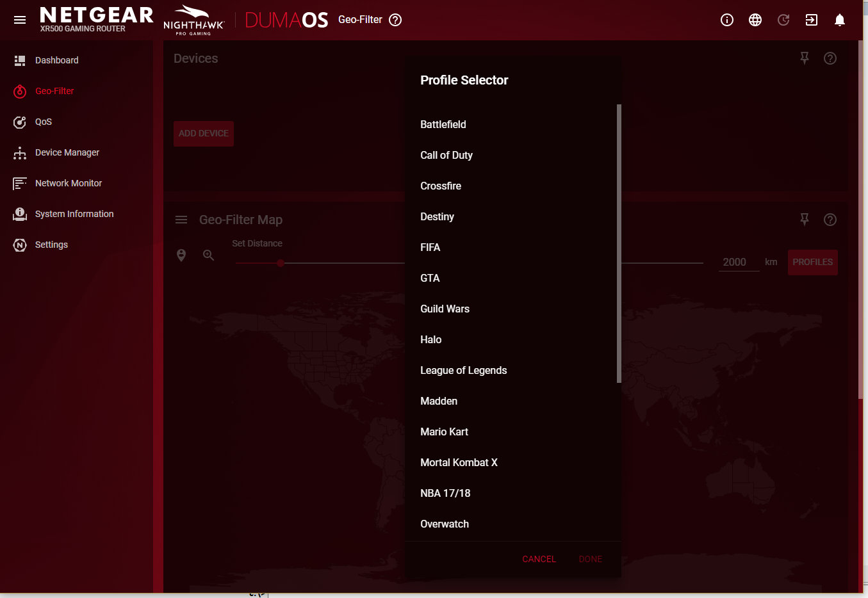
Task: Click the 2000 km distance field
Action: click(x=739, y=262)
